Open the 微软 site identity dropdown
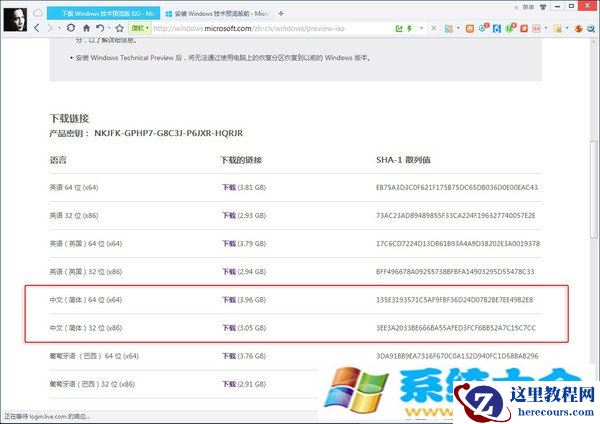 point(140,28)
